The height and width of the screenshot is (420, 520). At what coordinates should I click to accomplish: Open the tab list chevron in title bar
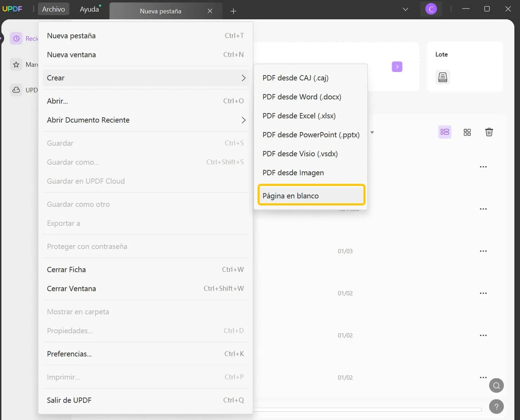(x=406, y=9)
